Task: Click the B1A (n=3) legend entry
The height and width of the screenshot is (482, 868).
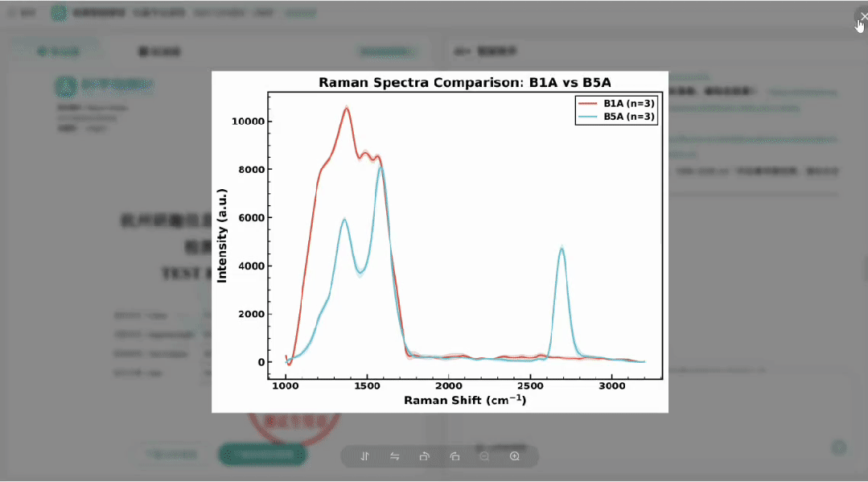Action: pyautogui.click(x=630, y=103)
